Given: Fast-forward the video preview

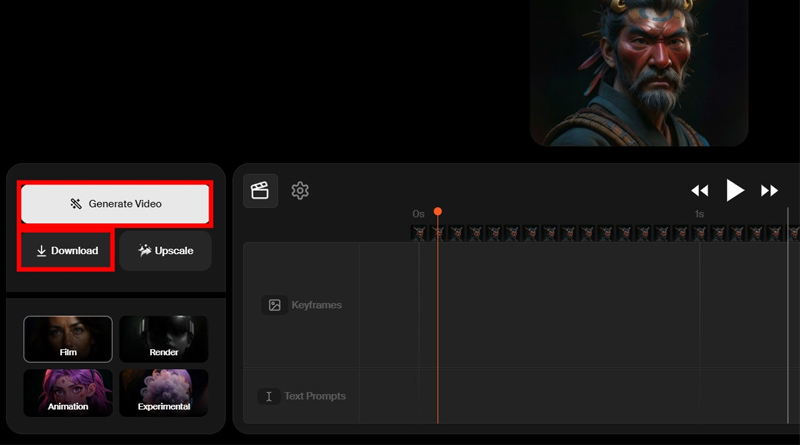Looking at the screenshot, I should (x=769, y=191).
